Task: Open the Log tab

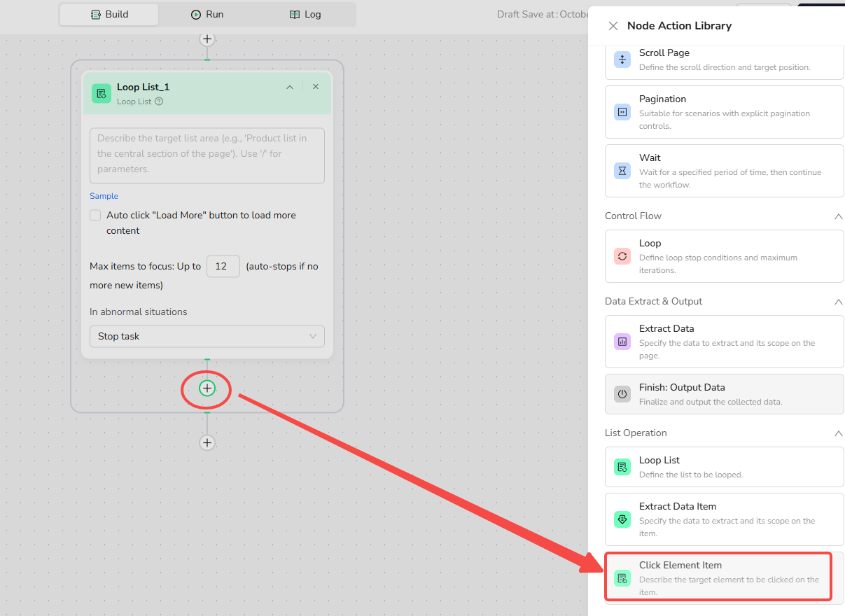Action: [305, 14]
